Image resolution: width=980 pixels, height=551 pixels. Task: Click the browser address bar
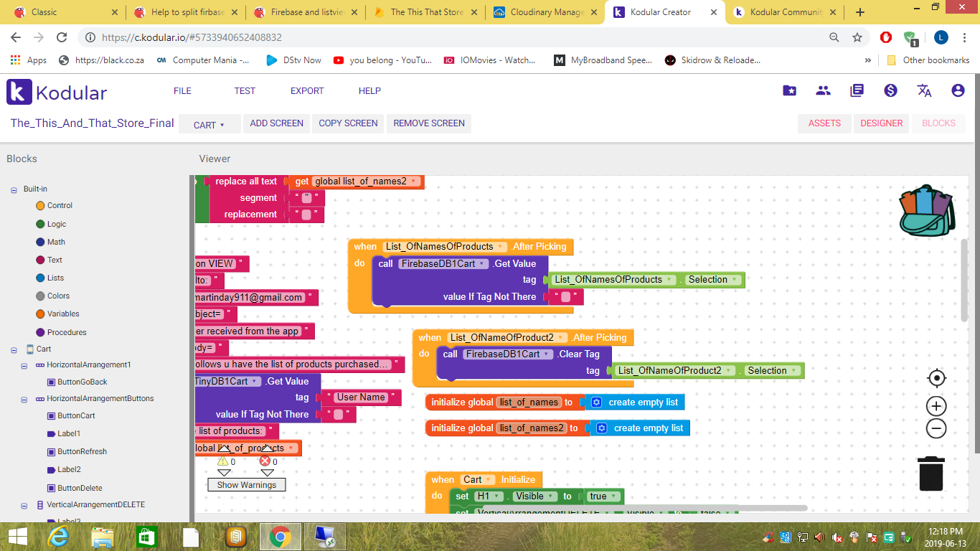(459, 37)
